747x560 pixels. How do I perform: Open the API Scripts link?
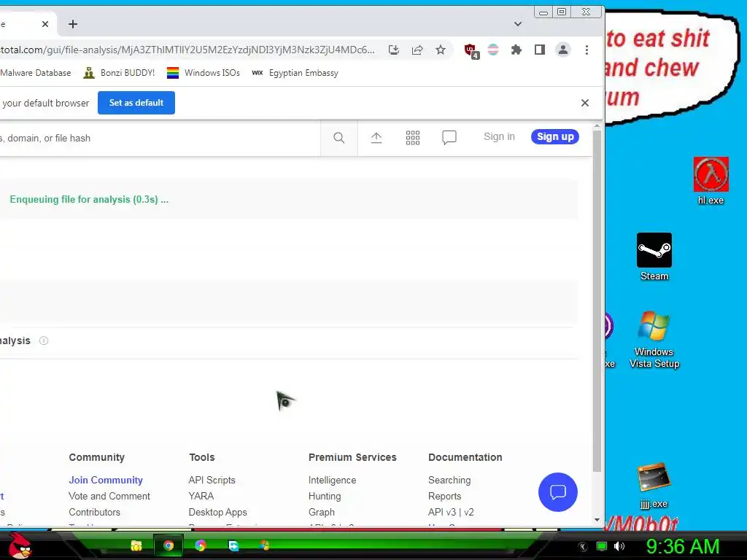[x=212, y=480]
